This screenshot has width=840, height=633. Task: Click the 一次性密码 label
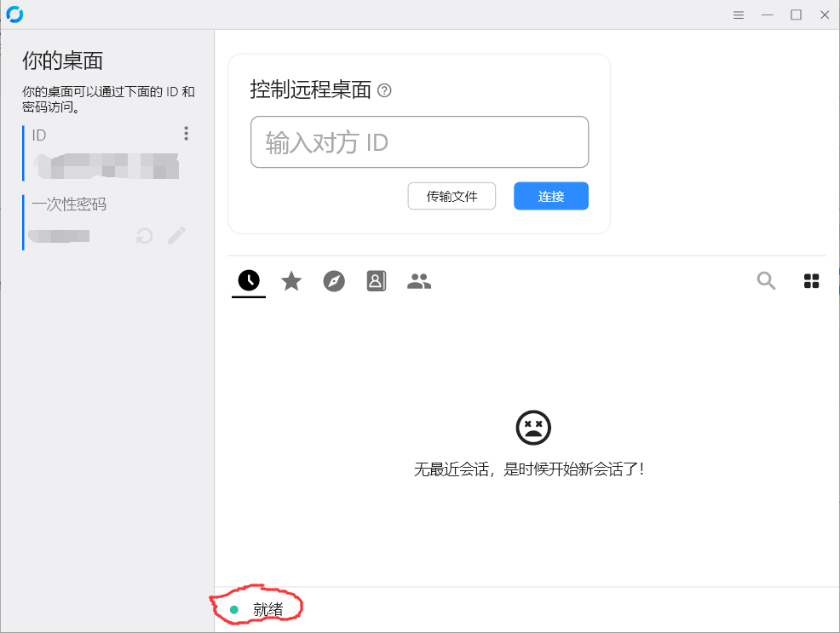pos(69,204)
